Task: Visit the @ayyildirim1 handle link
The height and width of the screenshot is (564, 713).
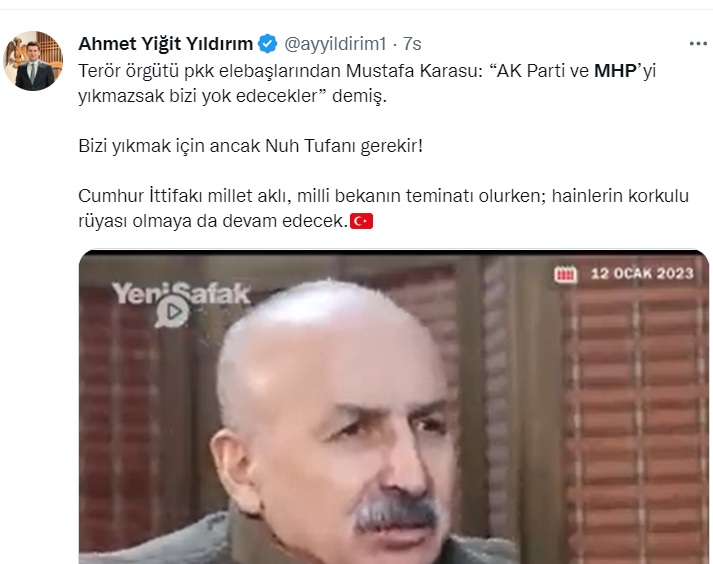Action: pos(335,44)
